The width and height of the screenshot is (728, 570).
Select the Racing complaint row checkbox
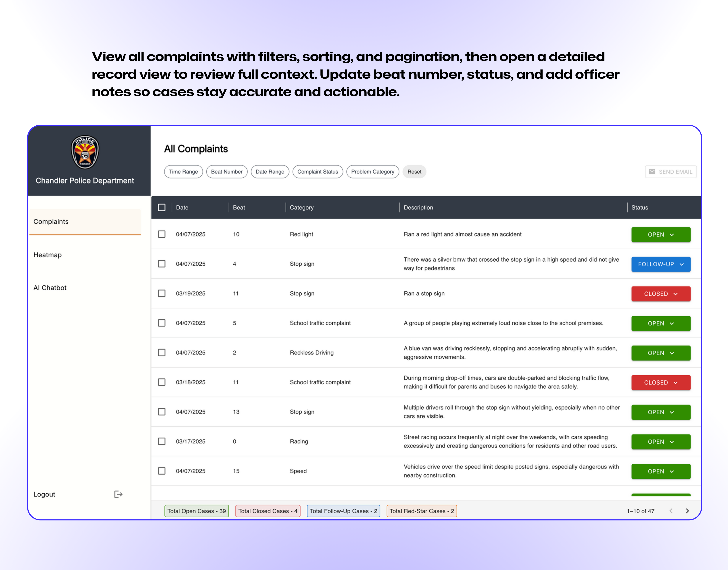(x=162, y=441)
